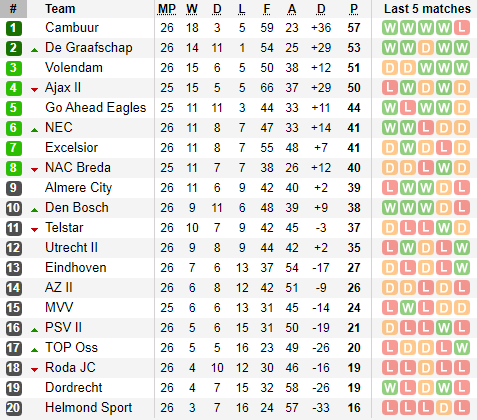Click the green up arrow next to NEC
The width and height of the screenshot is (477, 420).
34,130
